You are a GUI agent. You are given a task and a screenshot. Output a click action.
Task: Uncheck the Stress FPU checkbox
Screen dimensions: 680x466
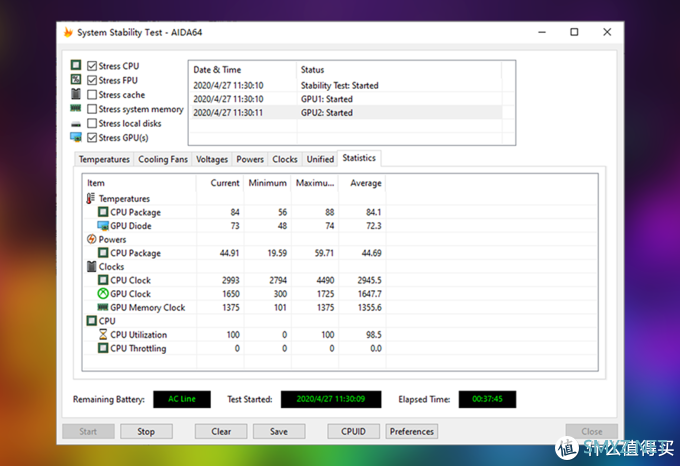tap(92, 80)
